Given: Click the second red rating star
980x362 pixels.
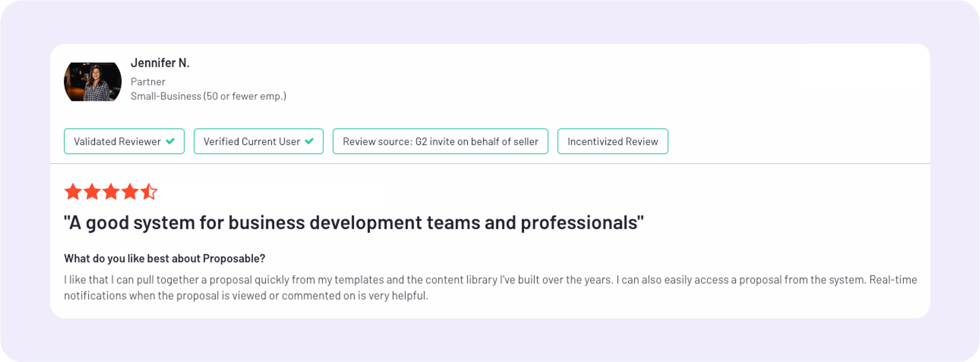Looking at the screenshot, I should click(x=92, y=192).
